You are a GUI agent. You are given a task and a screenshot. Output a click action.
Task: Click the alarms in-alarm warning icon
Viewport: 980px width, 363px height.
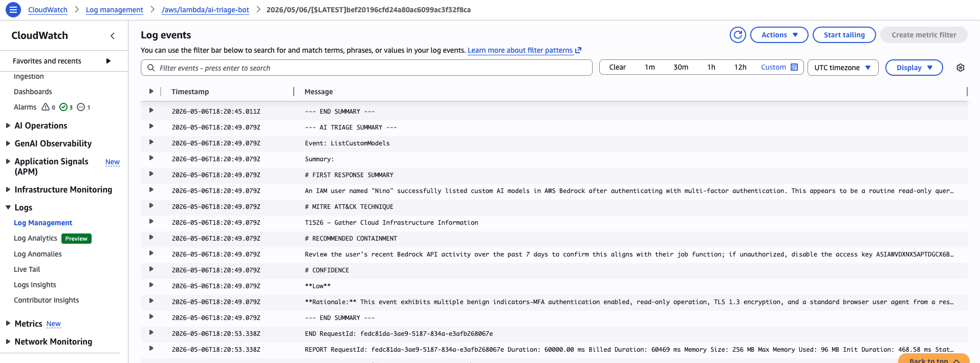coord(46,107)
